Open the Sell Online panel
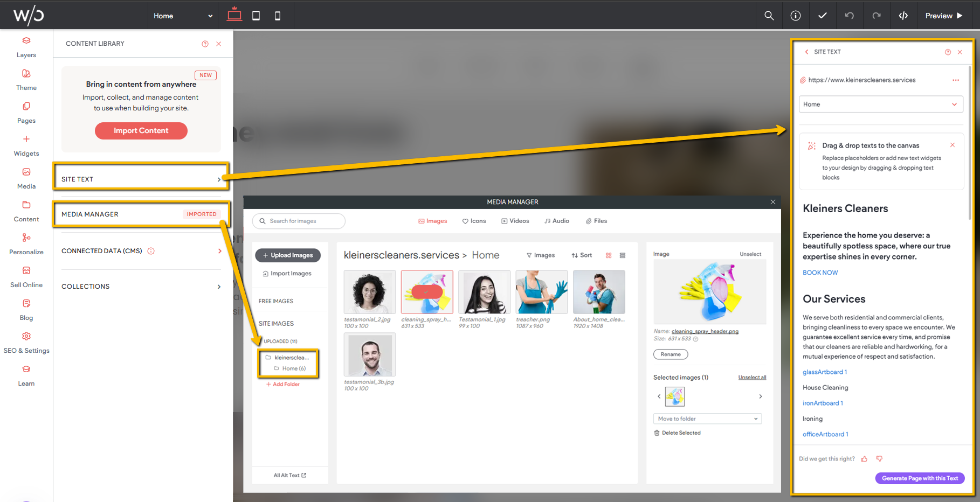The image size is (980, 502). [x=26, y=277]
